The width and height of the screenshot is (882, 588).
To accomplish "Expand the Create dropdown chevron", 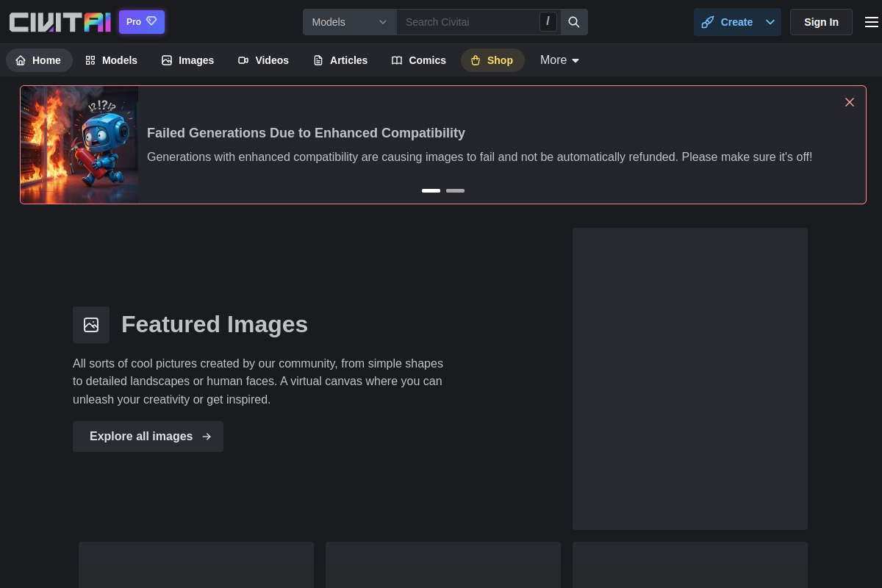I will [770, 22].
